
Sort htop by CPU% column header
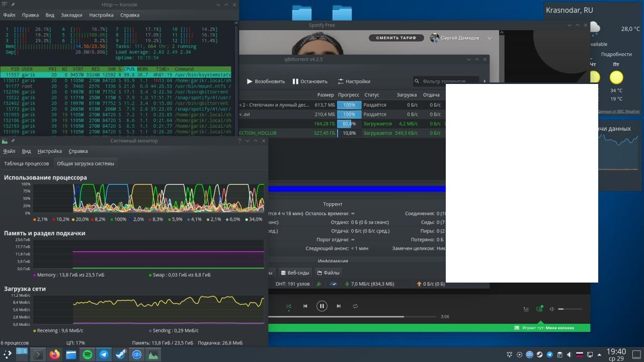coord(129,69)
